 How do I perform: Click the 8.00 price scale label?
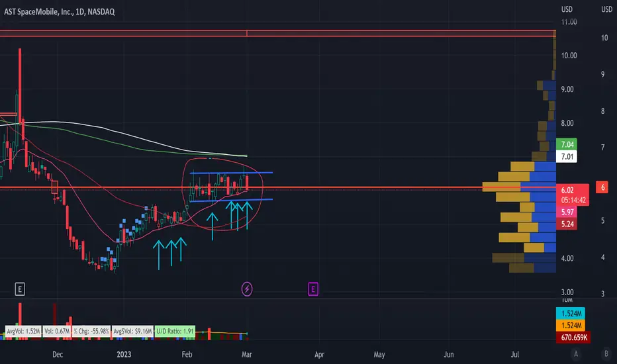point(567,123)
